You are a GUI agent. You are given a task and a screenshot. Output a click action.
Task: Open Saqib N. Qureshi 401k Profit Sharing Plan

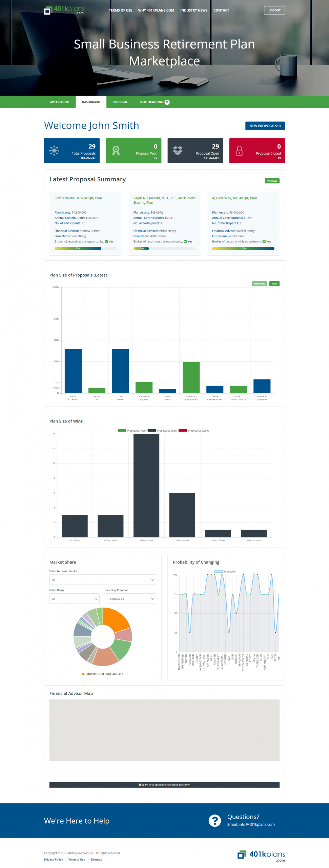click(x=164, y=200)
